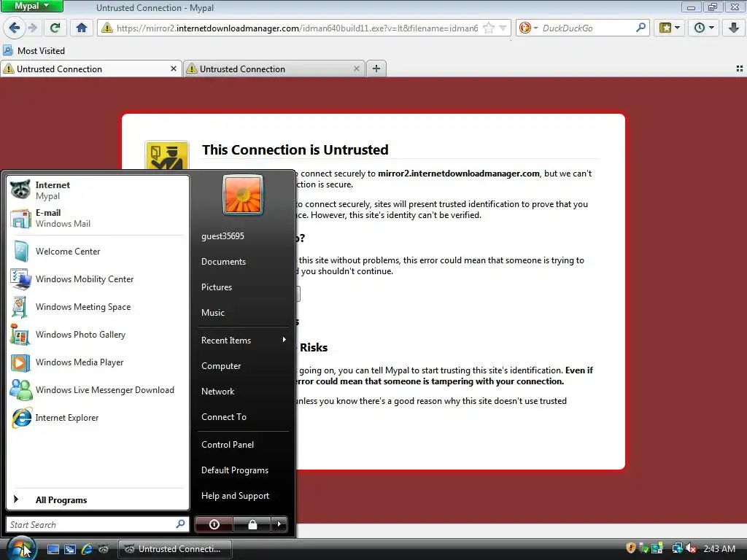Launch Mypal from quick launch raccoon icon
Screen dimensions: 747x560
104,549
